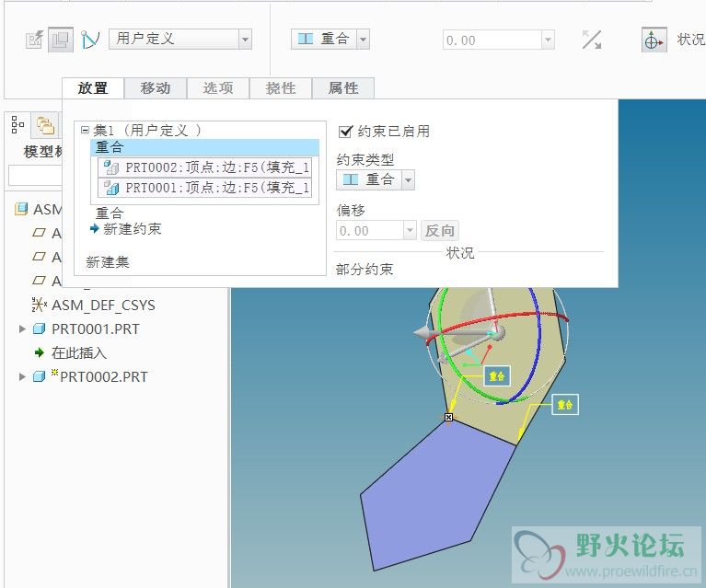Click the convert constraints to mechanism icon

90,40
